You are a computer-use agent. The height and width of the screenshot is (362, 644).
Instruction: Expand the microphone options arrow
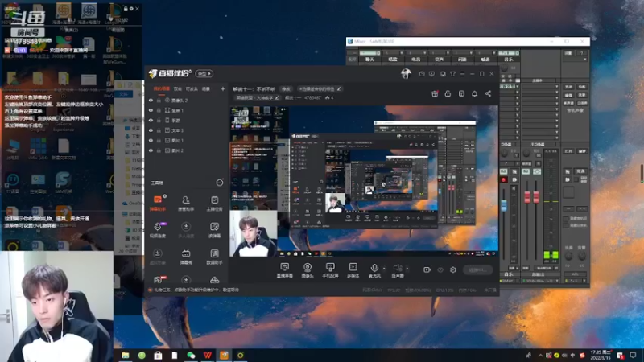(384, 269)
